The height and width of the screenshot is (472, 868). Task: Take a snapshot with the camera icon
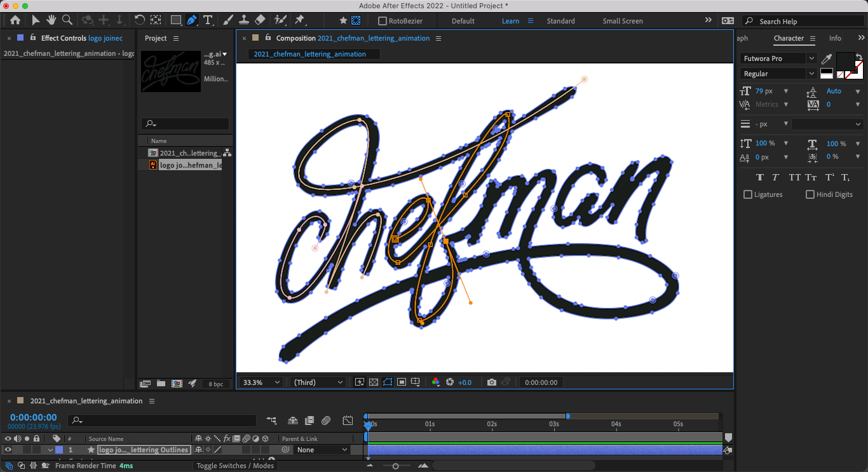tap(492, 382)
